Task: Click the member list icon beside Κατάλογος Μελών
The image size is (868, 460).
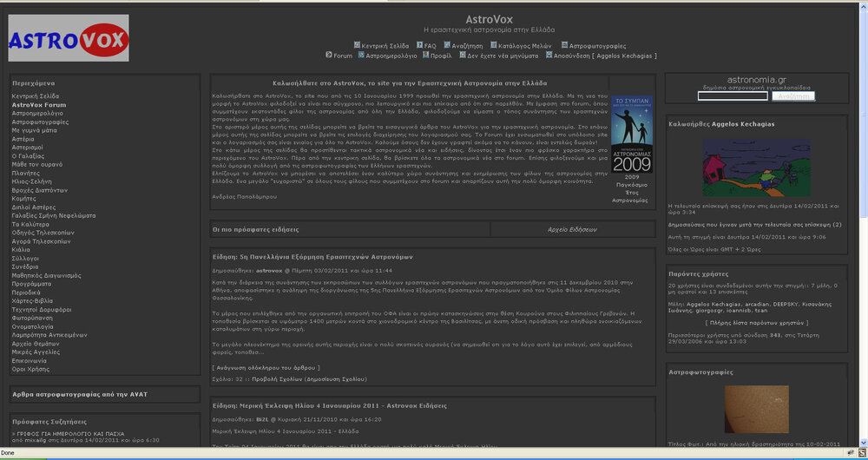Action: [493, 45]
